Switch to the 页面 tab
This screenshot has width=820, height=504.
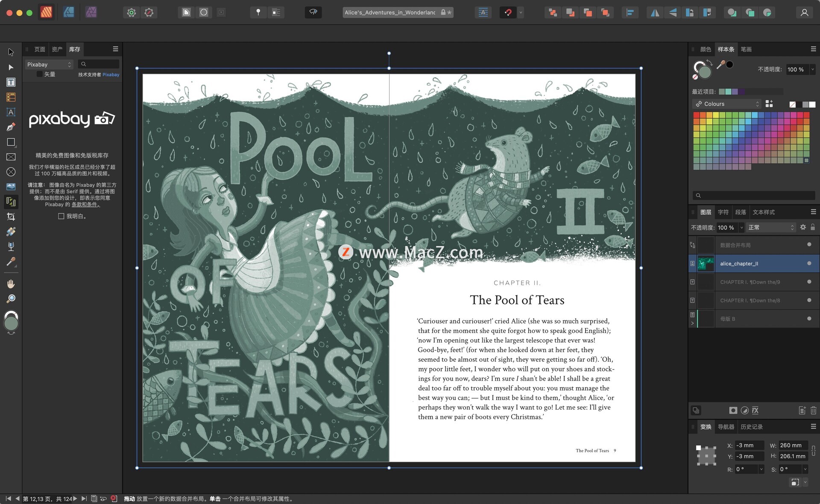tap(40, 50)
